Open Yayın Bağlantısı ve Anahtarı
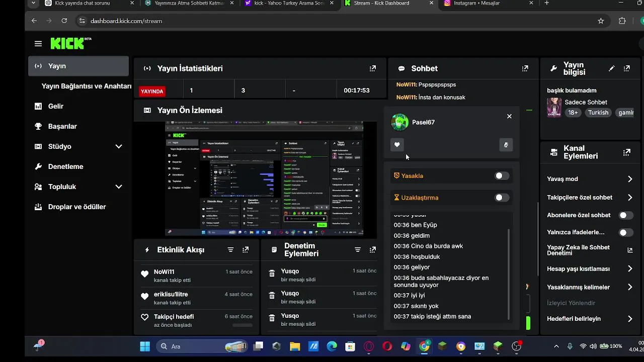The image size is (644, 362). click(87, 86)
